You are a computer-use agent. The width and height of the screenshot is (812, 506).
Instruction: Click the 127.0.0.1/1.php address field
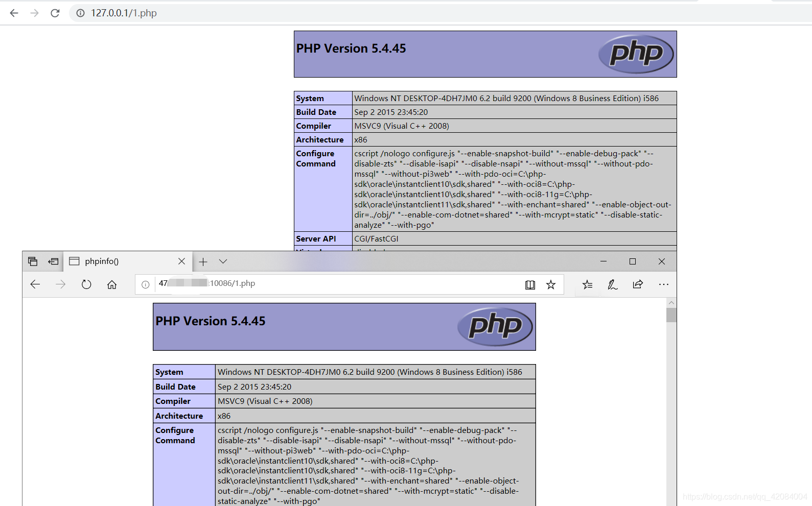click(439, 13)
